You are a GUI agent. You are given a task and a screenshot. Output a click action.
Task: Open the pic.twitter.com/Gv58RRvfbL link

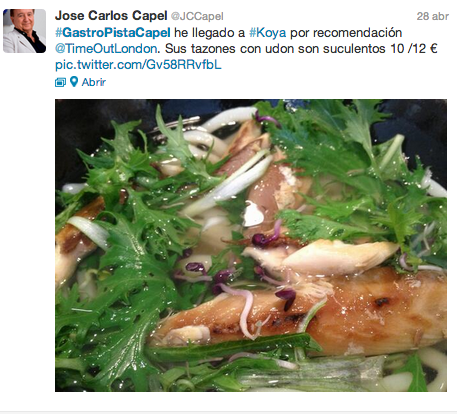138,65
